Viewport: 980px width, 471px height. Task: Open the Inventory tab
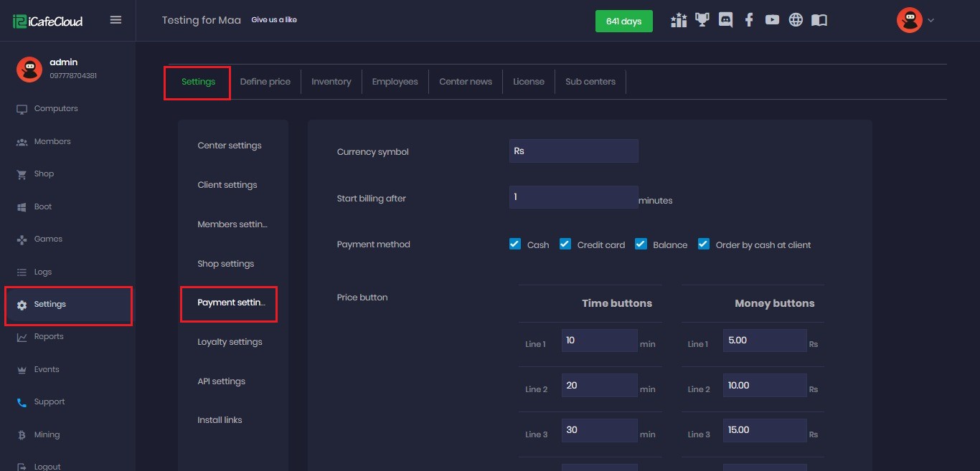[331, 82]
